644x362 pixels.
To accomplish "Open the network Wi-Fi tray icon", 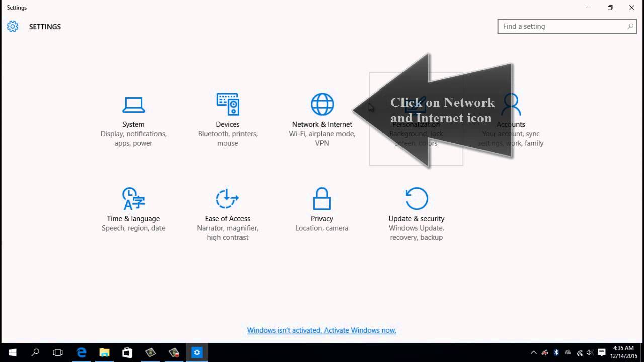I will 580,353.
